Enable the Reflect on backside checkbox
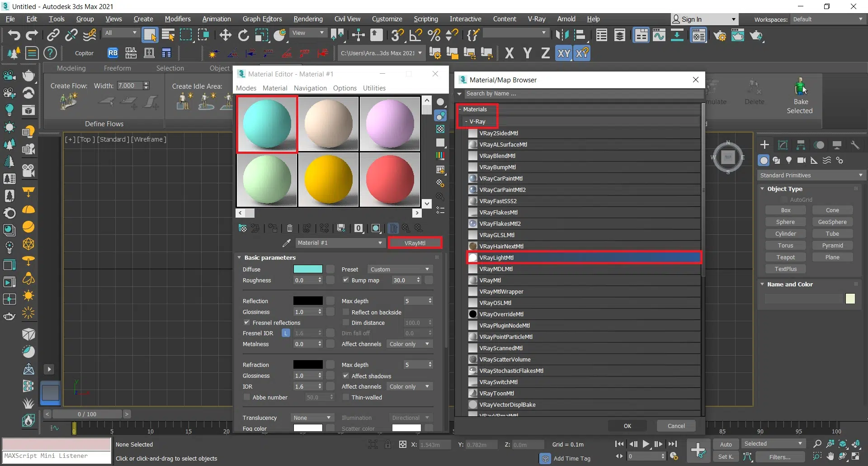 click(x=346, y=312)
